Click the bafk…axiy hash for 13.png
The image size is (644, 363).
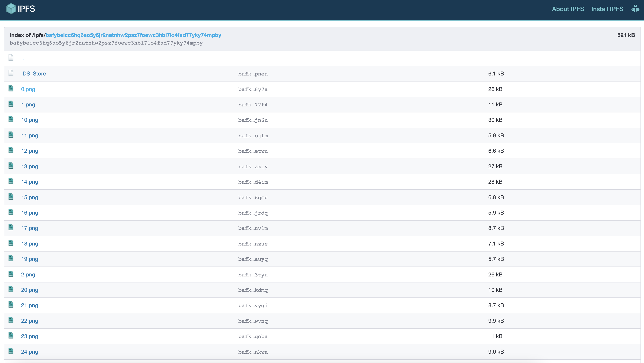253,167
